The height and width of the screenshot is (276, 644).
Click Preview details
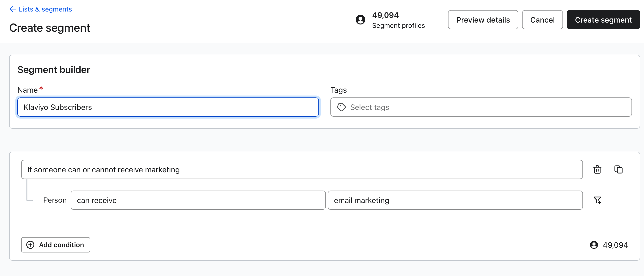[x=483, y=19]
